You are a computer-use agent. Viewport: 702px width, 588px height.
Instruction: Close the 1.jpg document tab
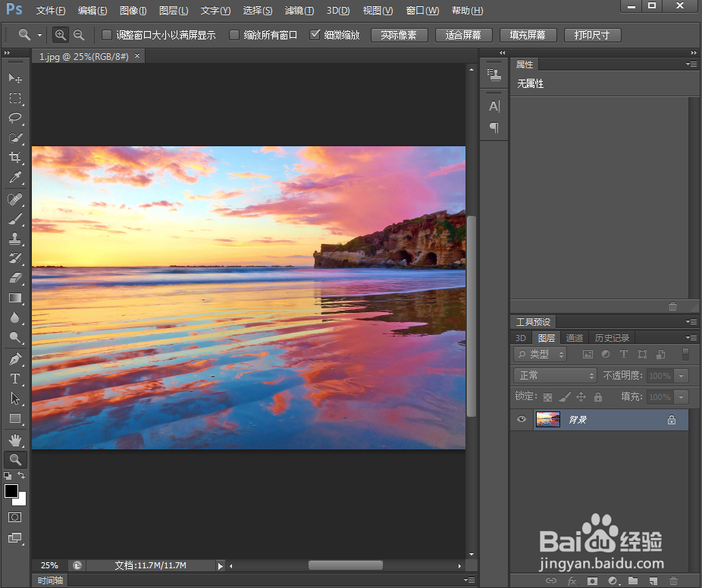[137, 56]
